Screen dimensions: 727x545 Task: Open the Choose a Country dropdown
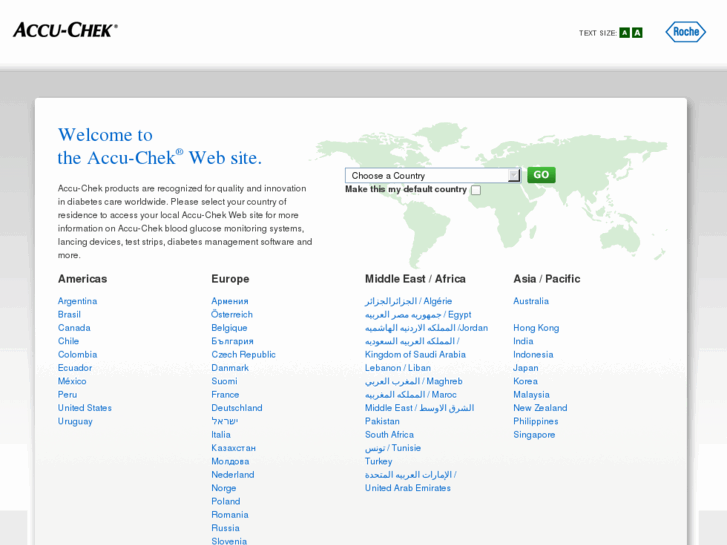tap(433, 175)
